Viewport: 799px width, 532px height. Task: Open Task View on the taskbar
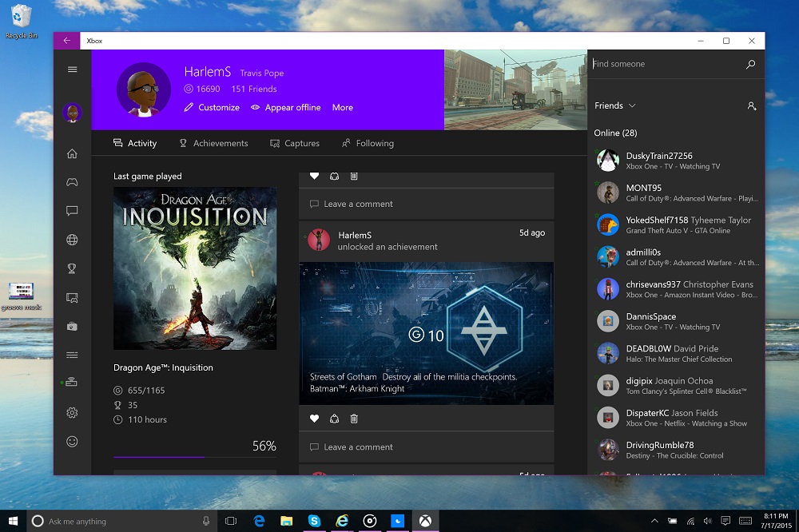(231, 521)
